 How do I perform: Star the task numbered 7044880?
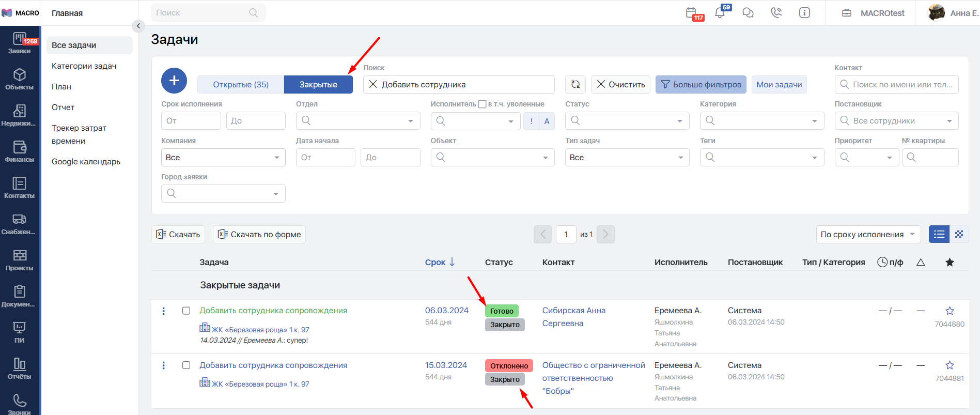click(x=950, y=311)
